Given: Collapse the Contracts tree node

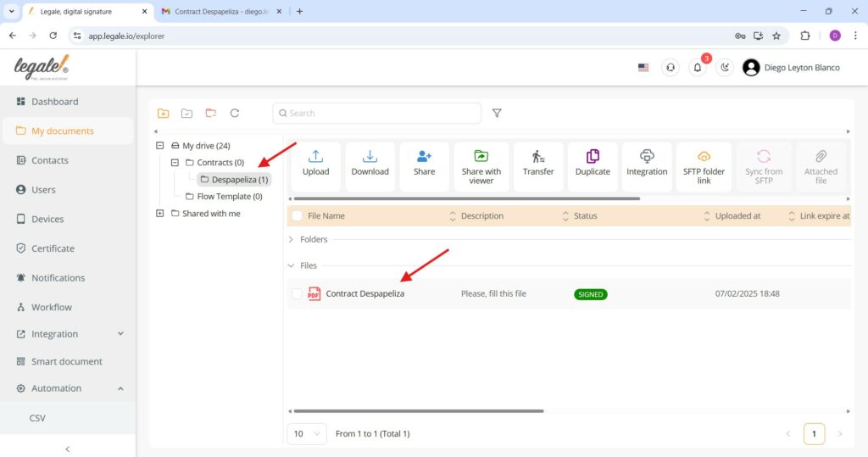Looking at the screenshot, I should point(175,162).
